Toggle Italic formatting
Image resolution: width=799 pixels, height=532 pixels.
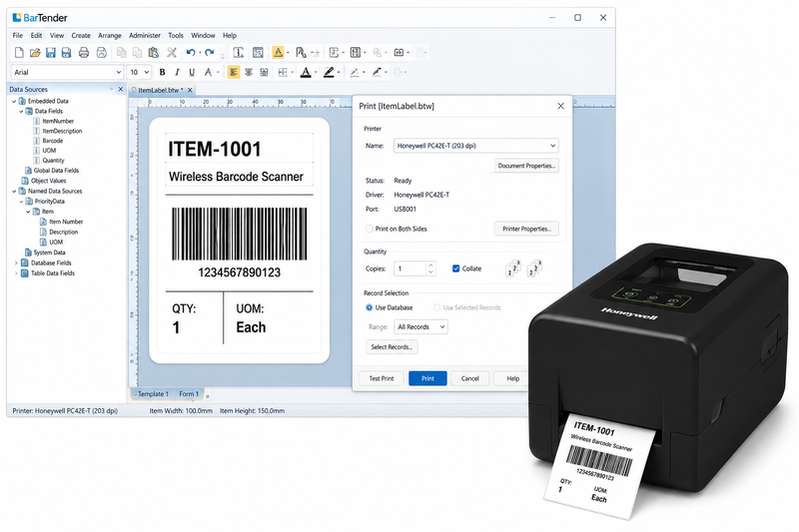tap(177, 72)
